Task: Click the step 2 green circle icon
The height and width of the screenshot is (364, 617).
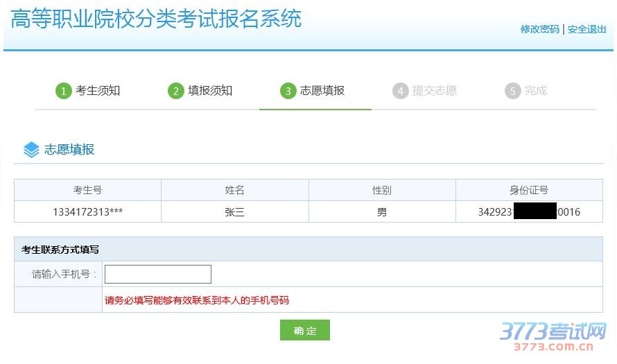Action: pyautogui.click(x=176, y=91)
